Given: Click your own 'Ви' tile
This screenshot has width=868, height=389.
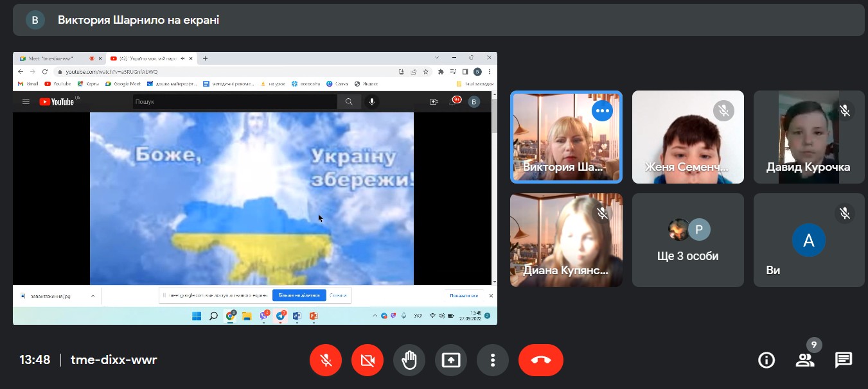Looking at the screenshot, I should [809, 240].
